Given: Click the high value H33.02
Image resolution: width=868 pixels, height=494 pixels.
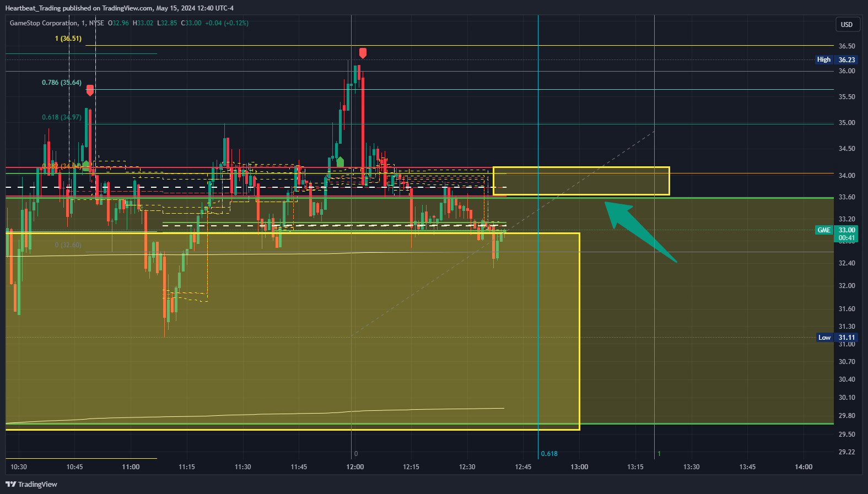Looking at the screenshot, I should pyautogui.click(x=143, y=23).
